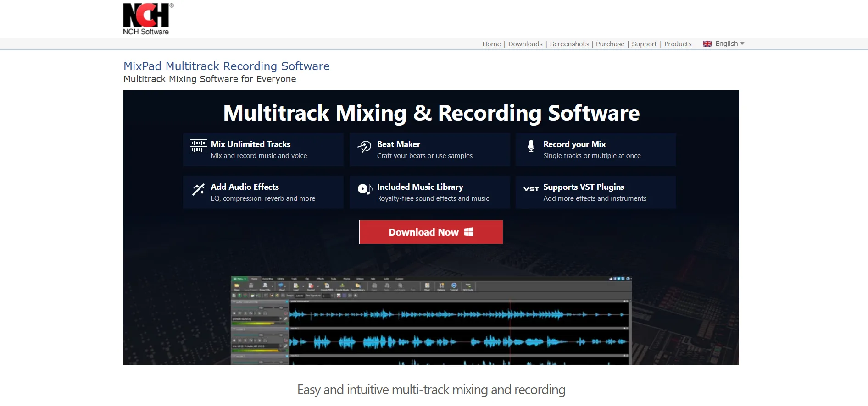Select the "Multitrack Mixing & Recording Software" banner title
The width and height of the screenshot is (868, 406).
431,113
